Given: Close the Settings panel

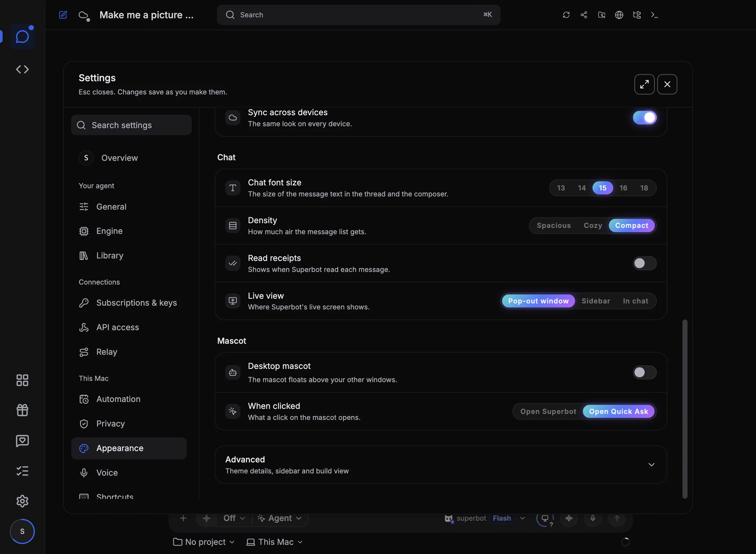Looking at the screenshot, I should click(667, 84).
